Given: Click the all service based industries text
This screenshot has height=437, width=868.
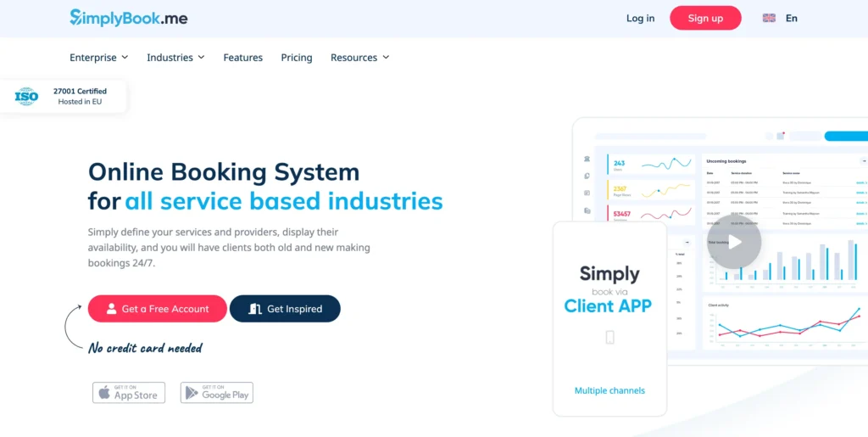Looking at the screenshot, I should (x=284, y=201).
